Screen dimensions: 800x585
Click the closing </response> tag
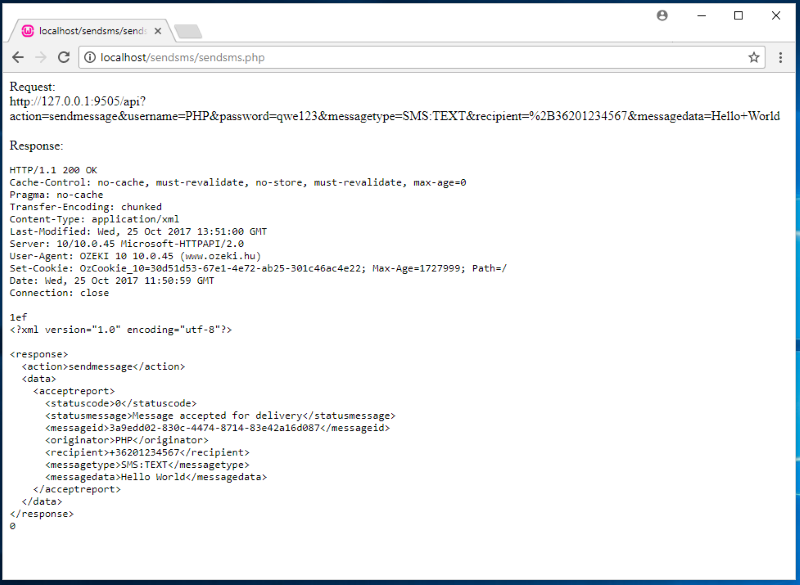[x=41, y=514]
